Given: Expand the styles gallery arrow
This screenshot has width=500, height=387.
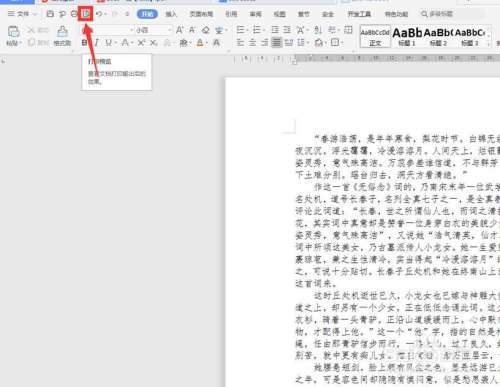Looking at the screenshot, I should point(488,43).
